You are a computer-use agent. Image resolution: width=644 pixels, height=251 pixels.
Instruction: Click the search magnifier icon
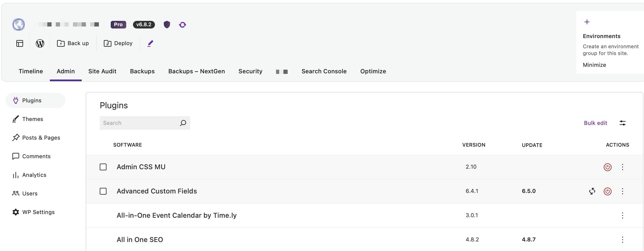[183, 123]
